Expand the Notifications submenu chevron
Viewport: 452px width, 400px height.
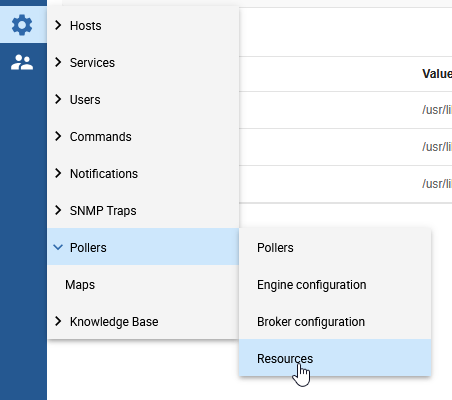[58, 173]
